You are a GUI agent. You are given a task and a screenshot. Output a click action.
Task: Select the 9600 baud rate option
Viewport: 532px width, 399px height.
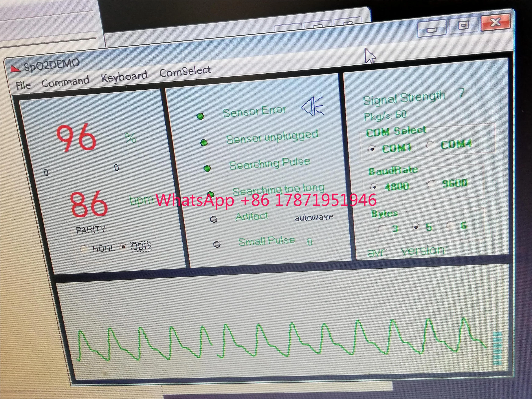pyautogui.click(x=432, y=184)
